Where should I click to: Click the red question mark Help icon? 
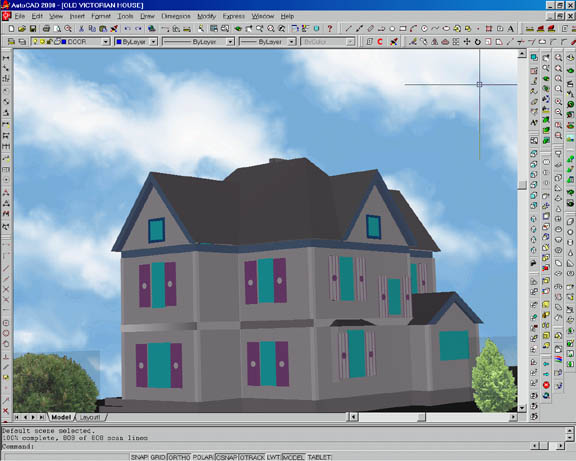coord(330,29)
